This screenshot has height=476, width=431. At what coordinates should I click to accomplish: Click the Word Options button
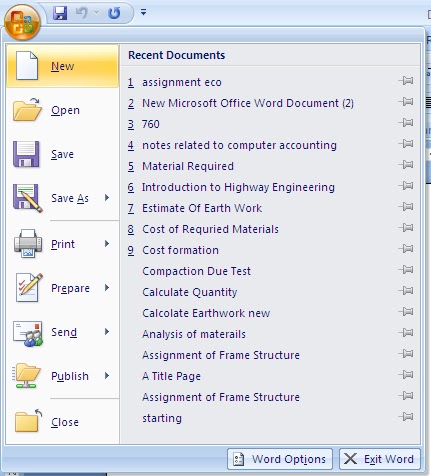(x=280, y=459)
